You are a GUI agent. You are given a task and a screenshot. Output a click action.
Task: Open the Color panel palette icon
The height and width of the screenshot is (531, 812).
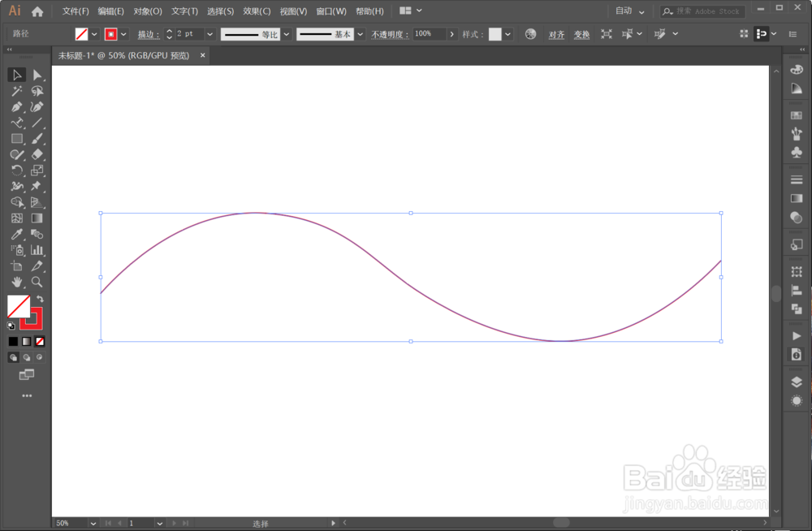(x=797, y=69)
